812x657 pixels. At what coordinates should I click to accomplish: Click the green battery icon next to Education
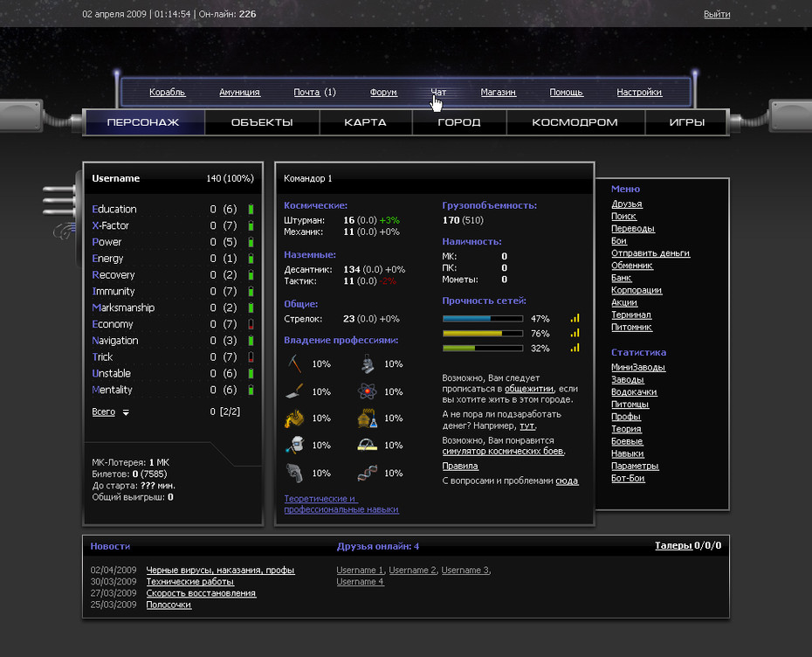(x=251, y=209)
